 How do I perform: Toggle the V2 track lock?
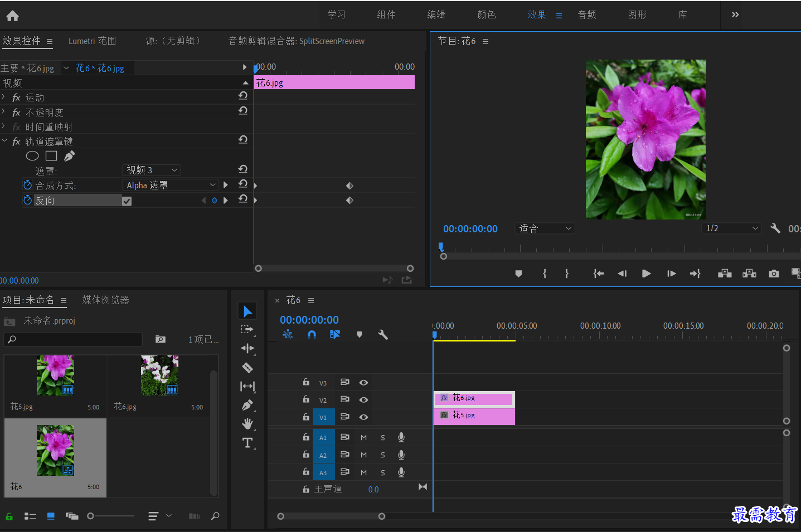(x=306, y=399)
